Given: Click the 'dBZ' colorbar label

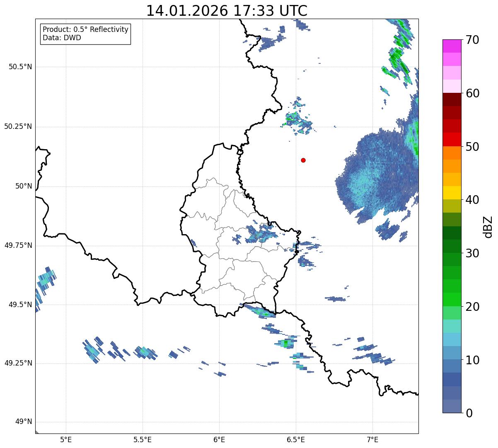Looking at the screenshot, I should (488, 226).
